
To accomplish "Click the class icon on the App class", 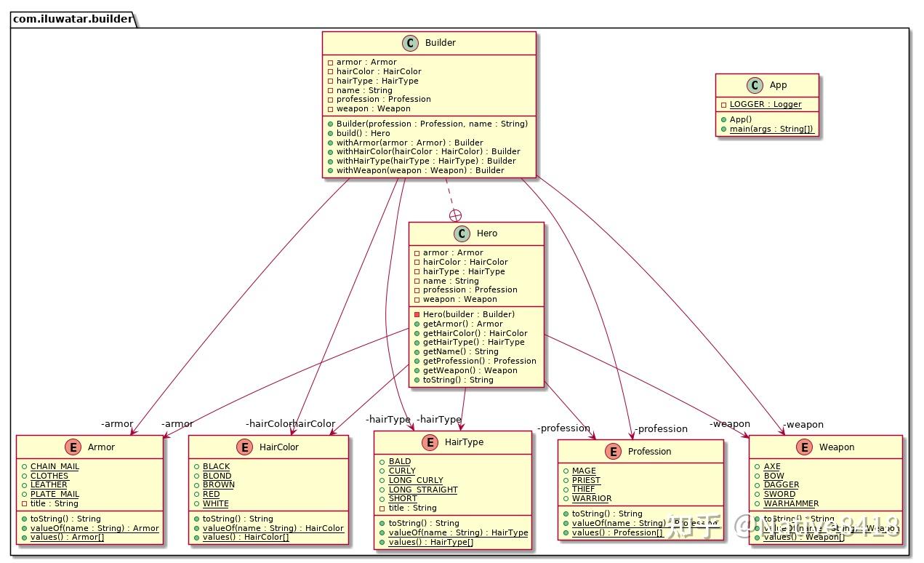I will 757,85.
